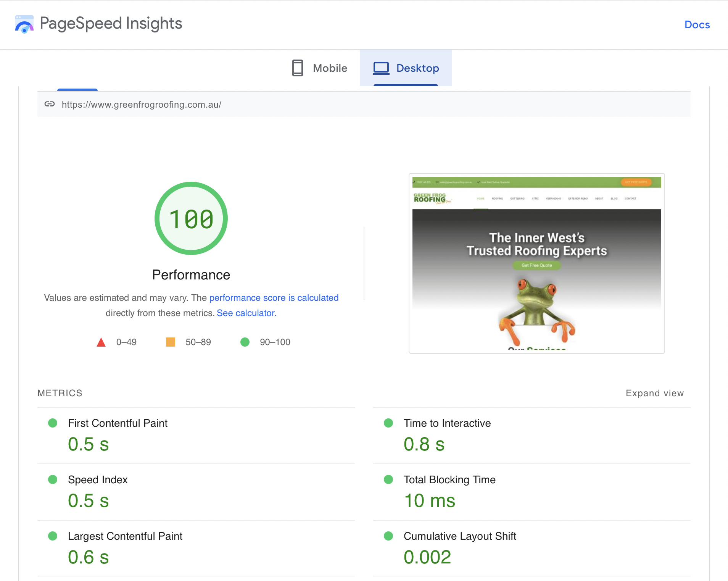Viewport: 728px width, 581px height.
Task: Click green status dot beside First Contentful Paint
Action: (x=53, y=423)
